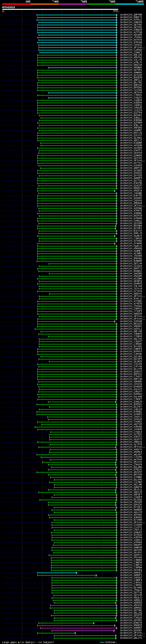
Task: Select hit UniRef100_Q9FFW8
Action: click(131, 15)
